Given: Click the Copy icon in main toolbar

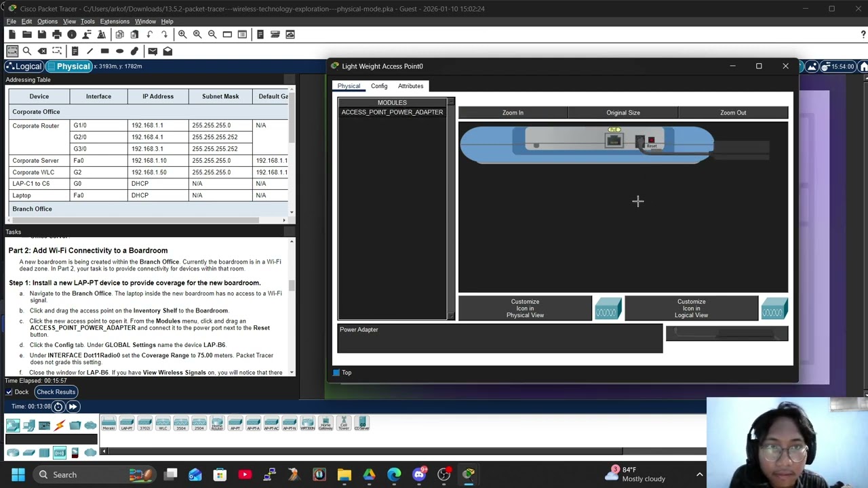Looking at the screenshot, I should 119,35.
